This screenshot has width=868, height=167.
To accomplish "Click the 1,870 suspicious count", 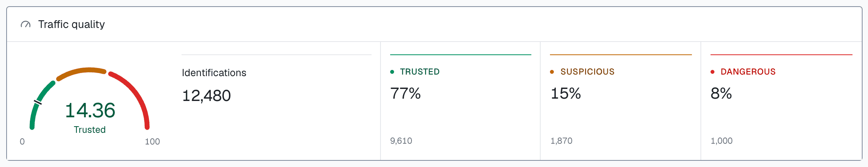I will click(x=561, y=141).
